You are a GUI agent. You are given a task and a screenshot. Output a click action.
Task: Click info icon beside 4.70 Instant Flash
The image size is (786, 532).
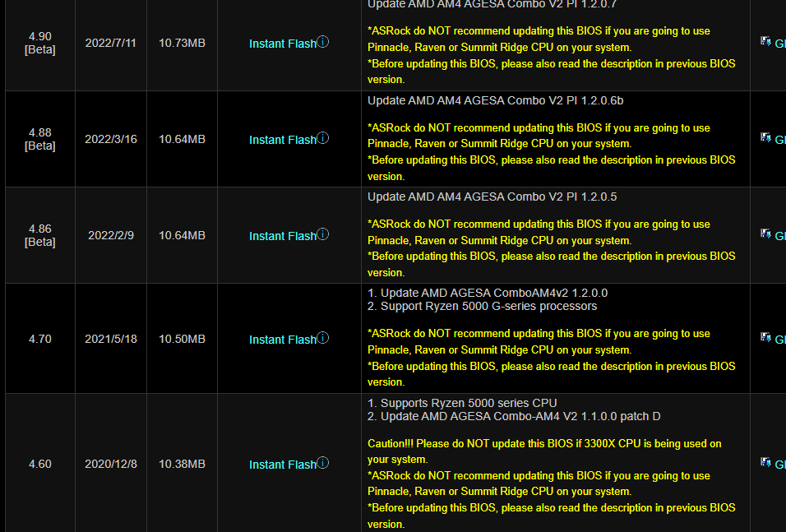coord(323,337)
